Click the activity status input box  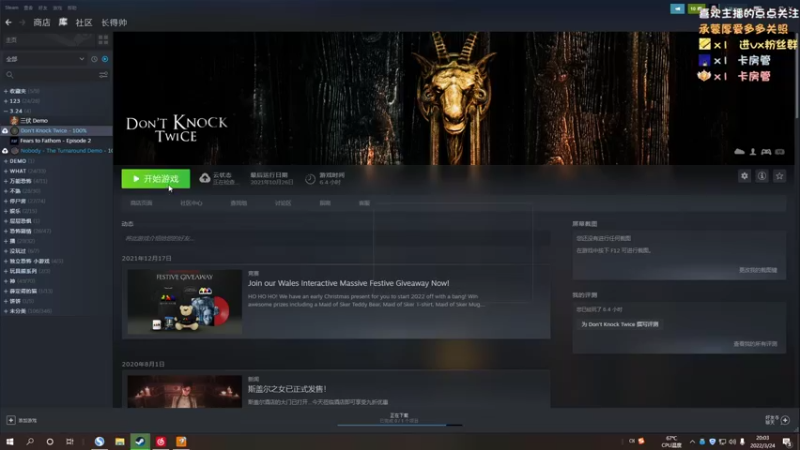[336, 238]
